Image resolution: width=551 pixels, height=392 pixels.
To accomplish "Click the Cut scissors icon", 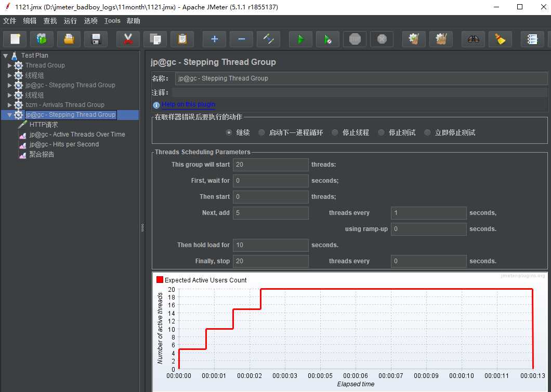I will [x=128, y=39].
